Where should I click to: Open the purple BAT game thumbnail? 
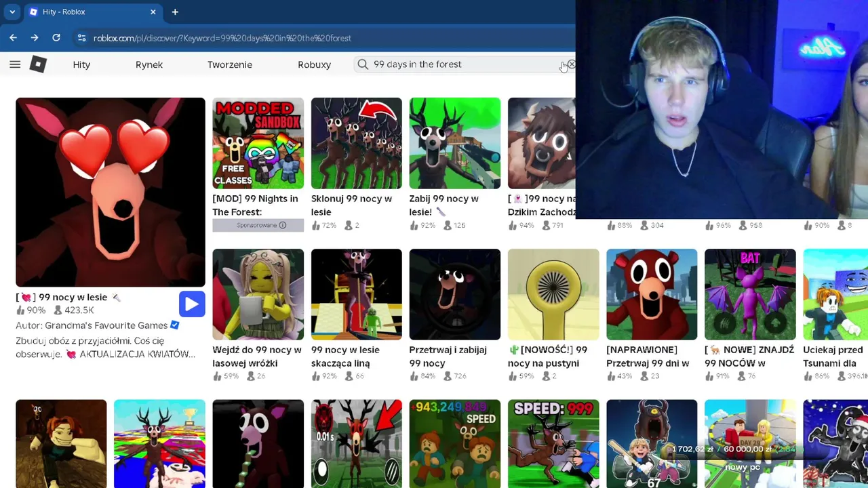[x=750, y=294]
